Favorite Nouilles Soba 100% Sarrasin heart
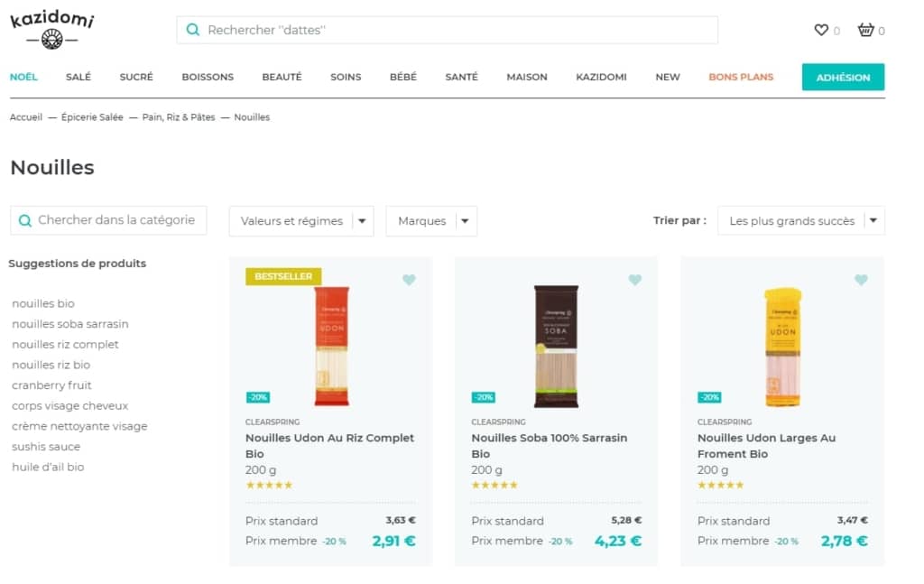Screen dimensions: 924x584 pos(634,279)
